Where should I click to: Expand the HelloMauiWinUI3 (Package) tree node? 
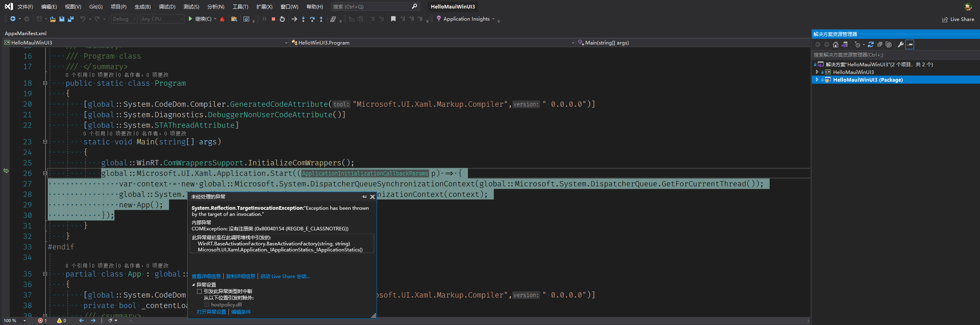click(817, 80)
